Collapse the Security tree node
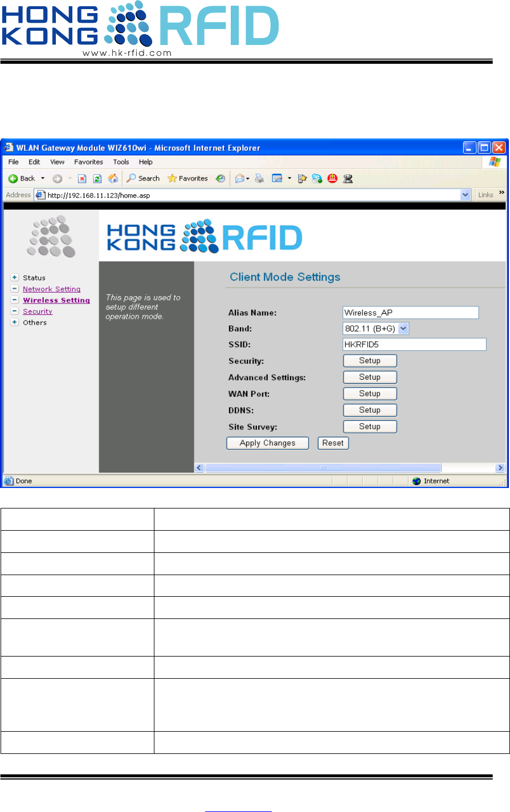This screenshot has width=510, height=812. [x=15, y=311]
